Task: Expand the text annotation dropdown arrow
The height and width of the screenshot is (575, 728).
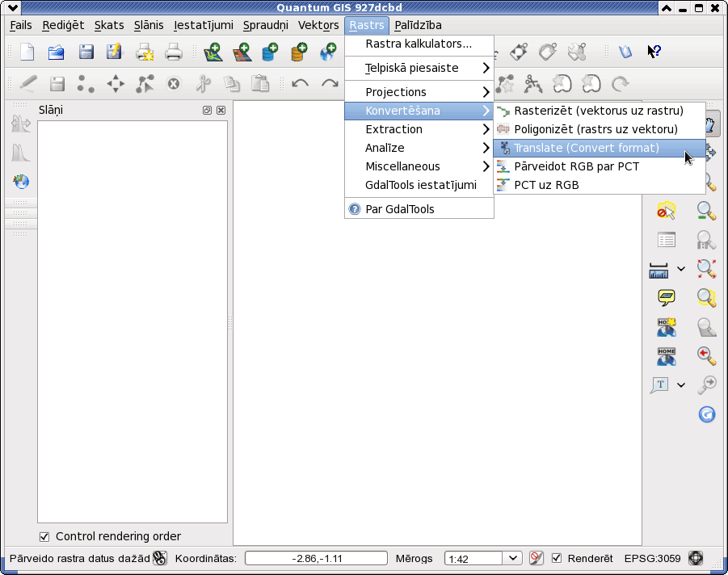Action: tap(680, 384)
